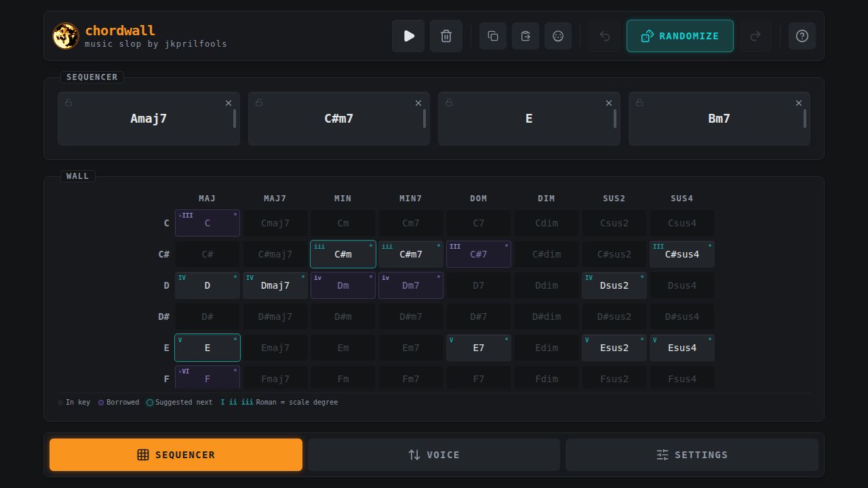Click the chordwall logo avatar
The image size is (868, 488).
click(x=66, y=36)
